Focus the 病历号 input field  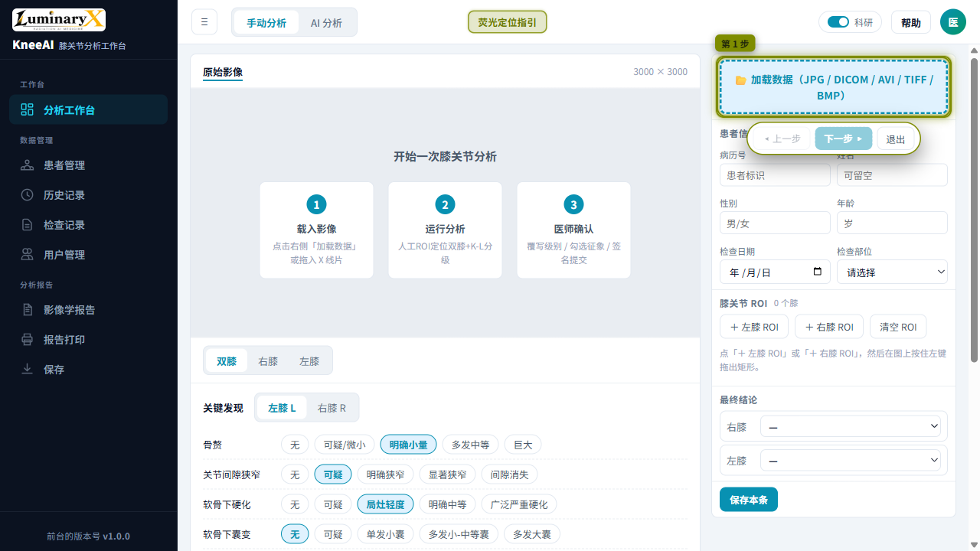pyautogui.click(x=775, y=174)
